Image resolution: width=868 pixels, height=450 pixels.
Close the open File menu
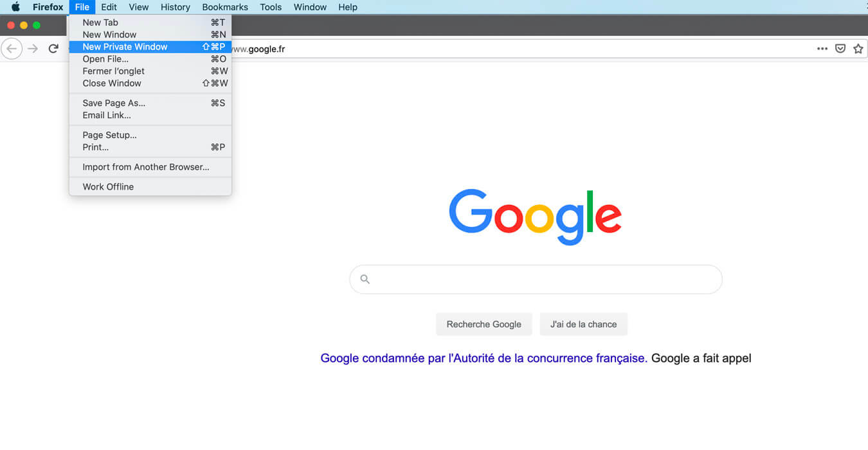82,7
